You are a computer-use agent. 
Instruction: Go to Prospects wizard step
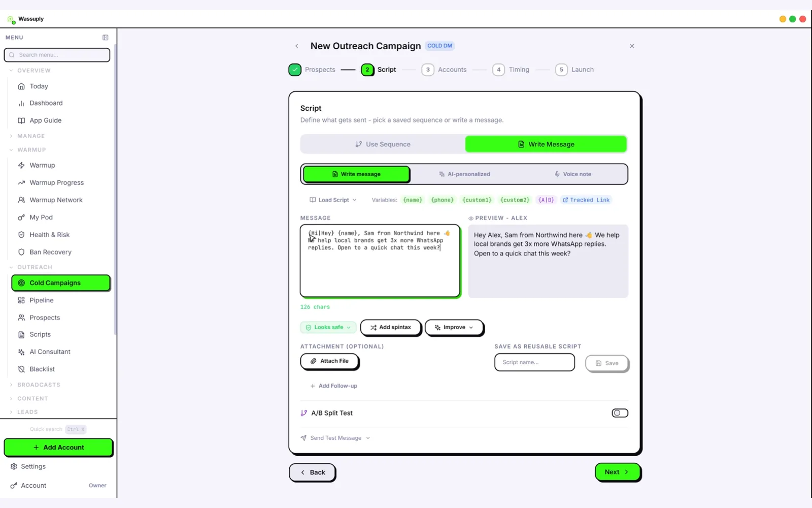click(x=312, y=70)
